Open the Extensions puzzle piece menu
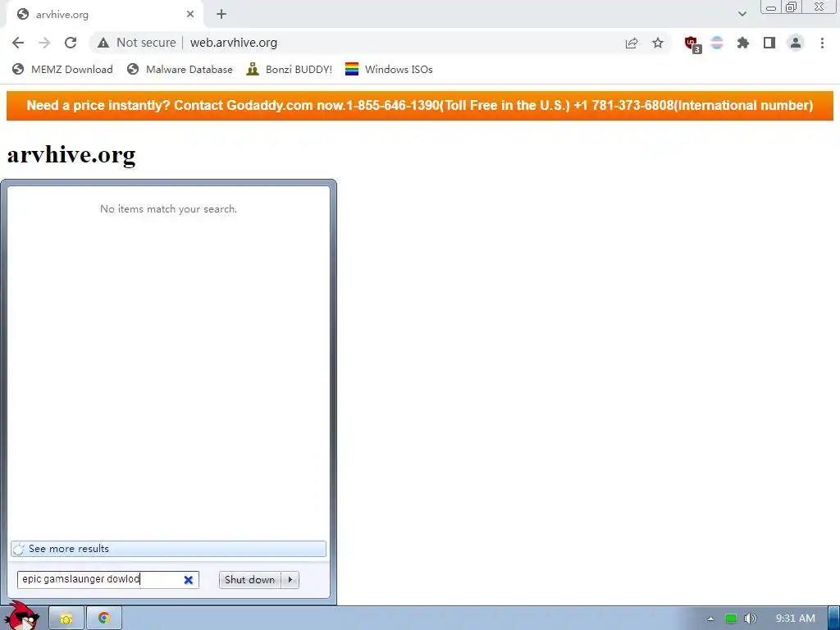The width and height of the screenshot is (840, 630). pyautogui.click(x=743, y=43)
